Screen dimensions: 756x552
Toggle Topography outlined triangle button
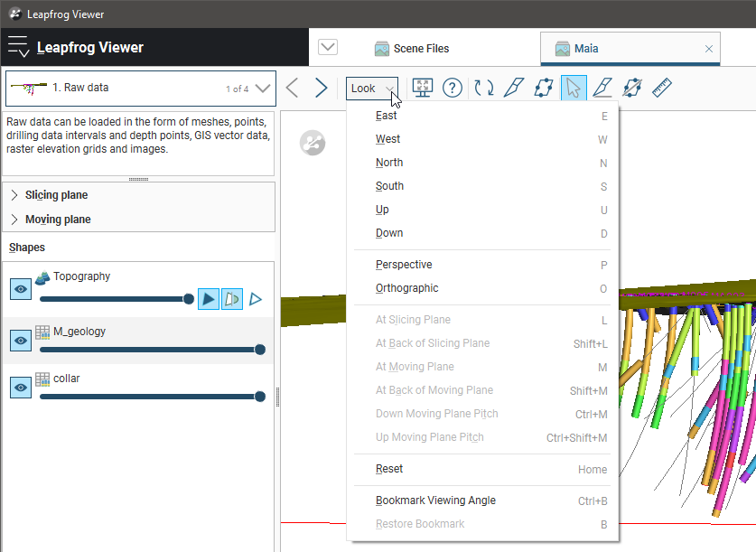click(x=256, y=299)
